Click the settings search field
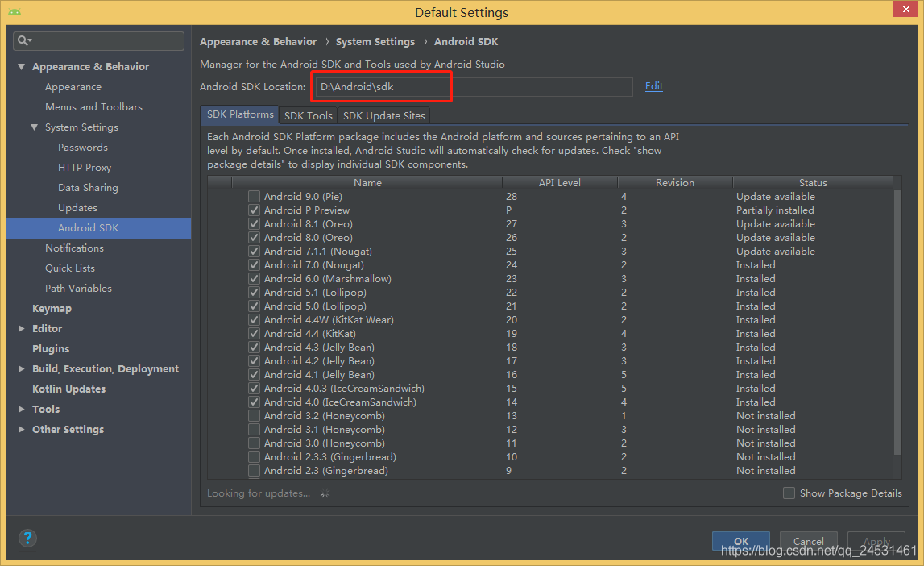 pos(98,40)
